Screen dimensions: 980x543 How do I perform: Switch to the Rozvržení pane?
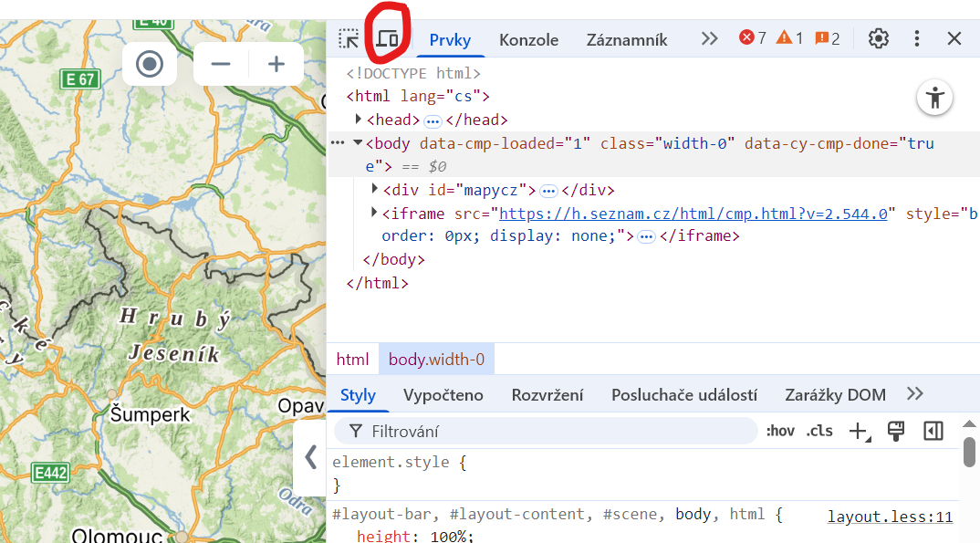tap(547, 395)
